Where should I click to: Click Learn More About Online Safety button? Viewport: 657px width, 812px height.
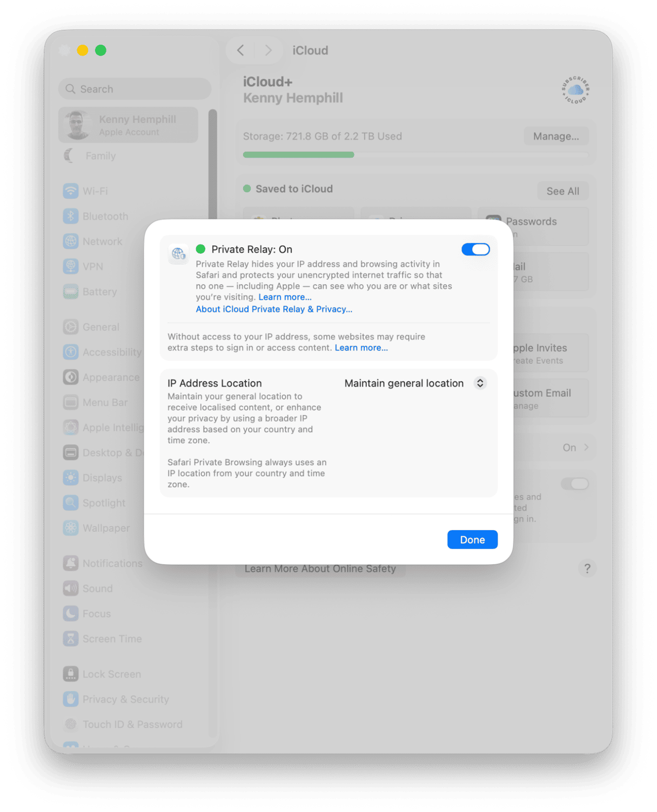tap(320, 569)
